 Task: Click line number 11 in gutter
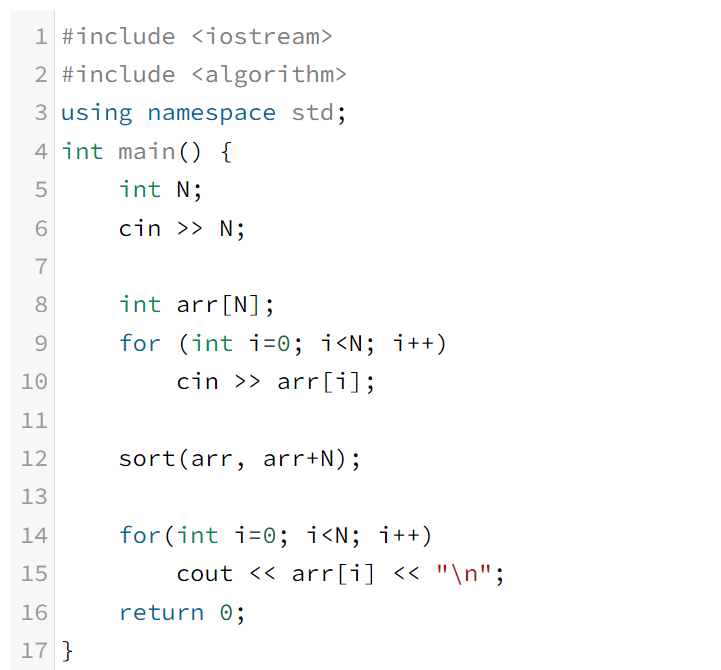point(34,420)
